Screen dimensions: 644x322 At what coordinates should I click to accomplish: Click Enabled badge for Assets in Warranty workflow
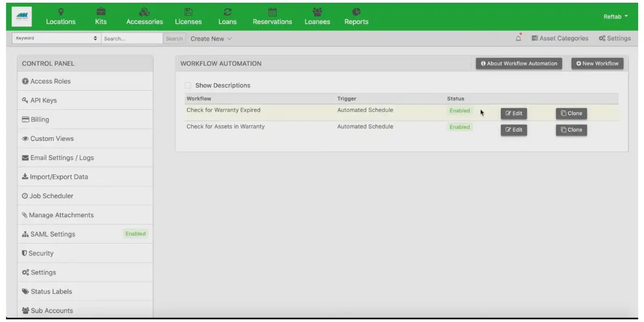460,127
